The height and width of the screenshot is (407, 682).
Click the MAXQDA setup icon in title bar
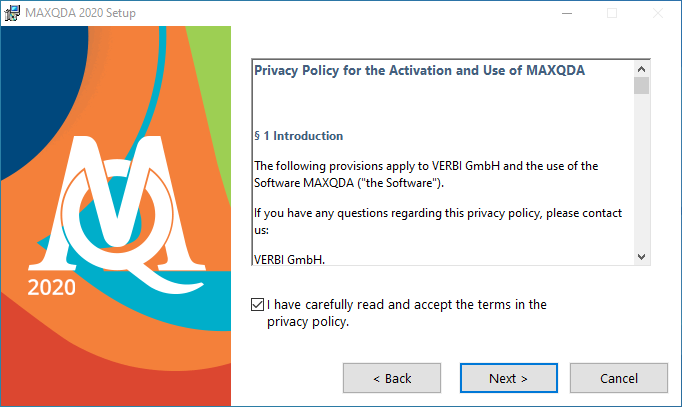coord(12,13)
